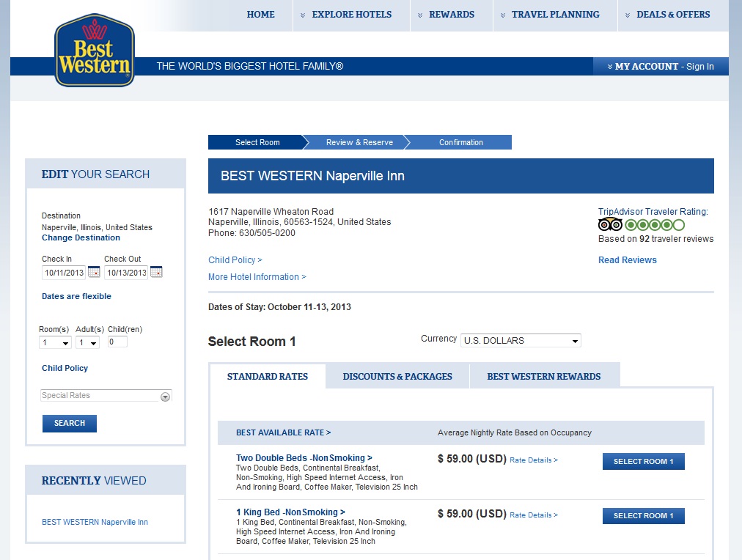742x560 pixels.
Task: Click the TripAdvisor owl rating icon
Action: tap(610, 225)
